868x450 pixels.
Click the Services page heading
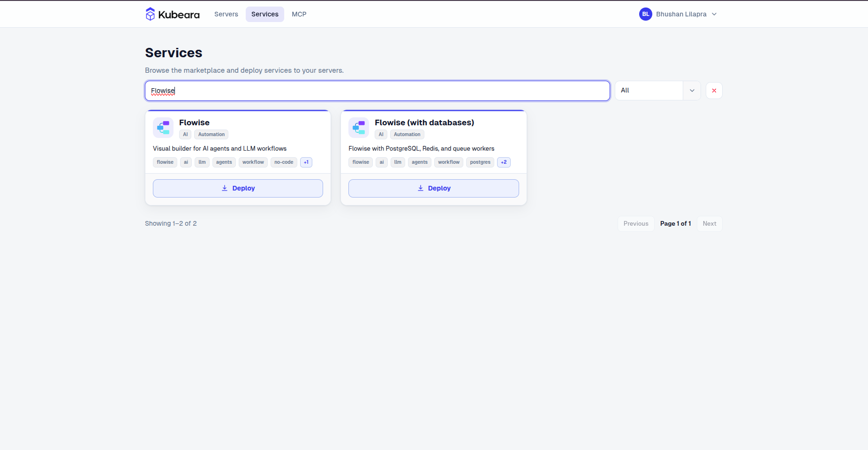[x=174, y=53]
